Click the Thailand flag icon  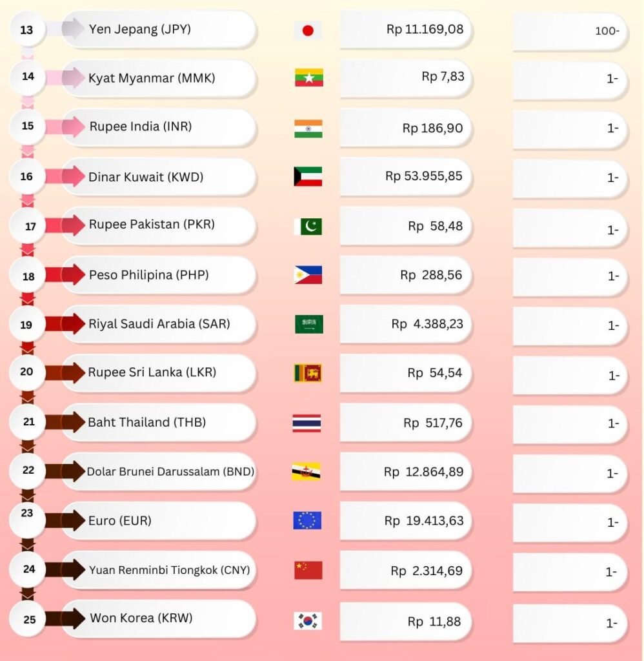coord(307,423)
